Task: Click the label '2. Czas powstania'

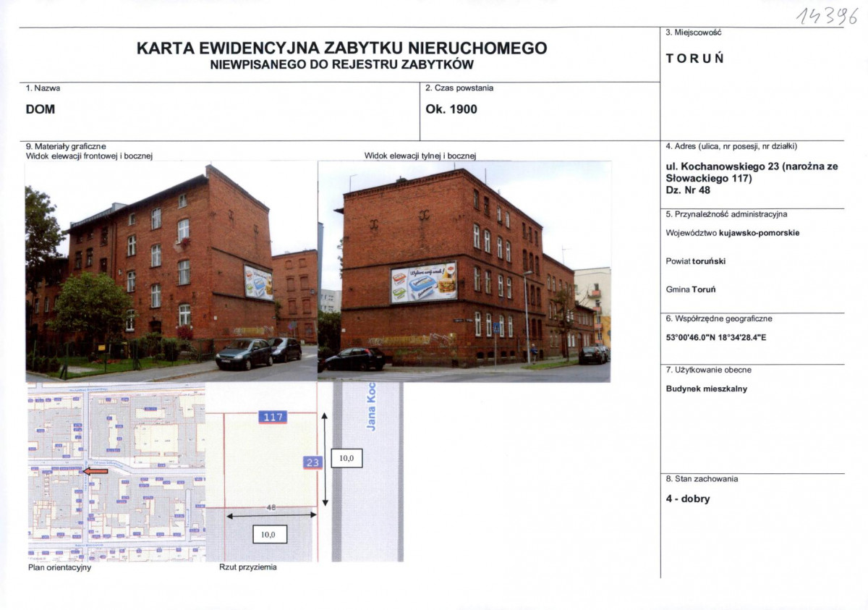Action: pyautogui.click(x=459, y=88)
